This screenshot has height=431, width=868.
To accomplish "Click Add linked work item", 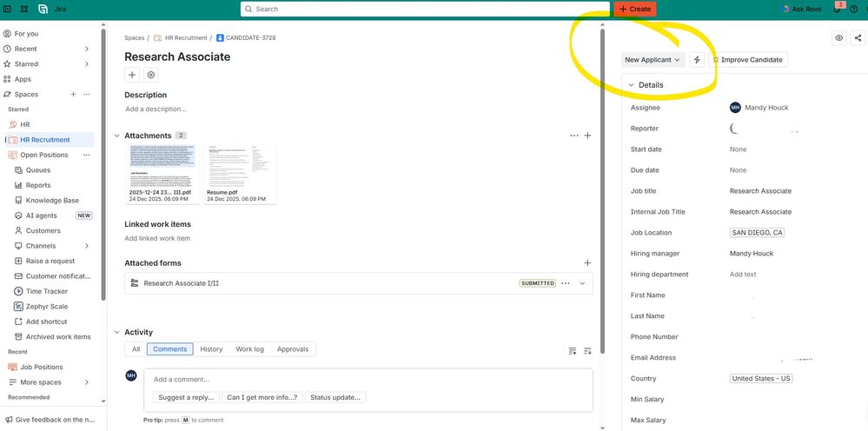I will tap(157, 238).
